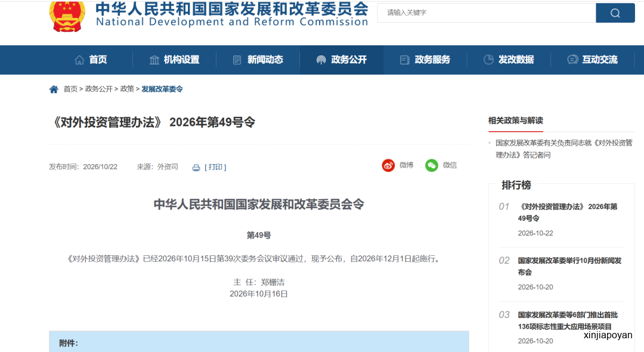Click the 新闻动态 newspaper icon
The width and height of the screenshot is (644, 352).
(237, 60)
